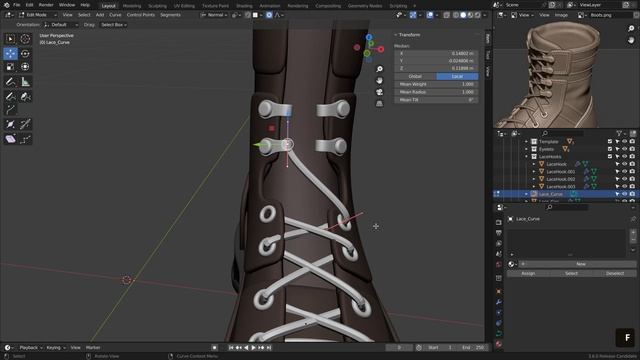Switch transform to Global button
The image size is (640, 360).
[x=415, y=76]
